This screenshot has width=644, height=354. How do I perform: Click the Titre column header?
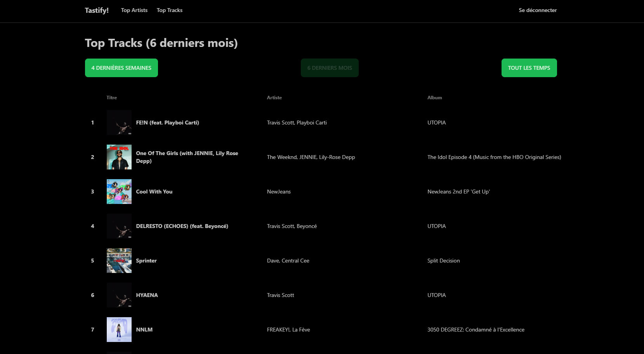pyautogui.click(x=112, y=98)
